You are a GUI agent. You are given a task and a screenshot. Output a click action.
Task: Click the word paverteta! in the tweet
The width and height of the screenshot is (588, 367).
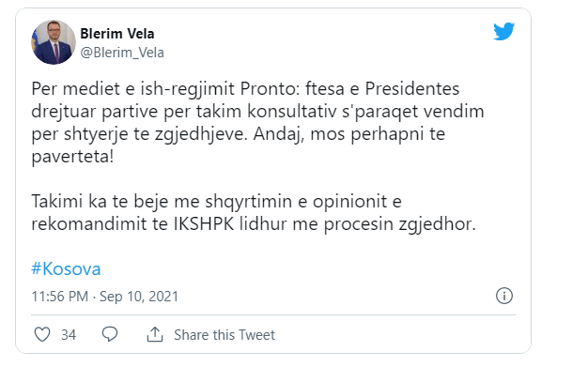pos(72,157)
